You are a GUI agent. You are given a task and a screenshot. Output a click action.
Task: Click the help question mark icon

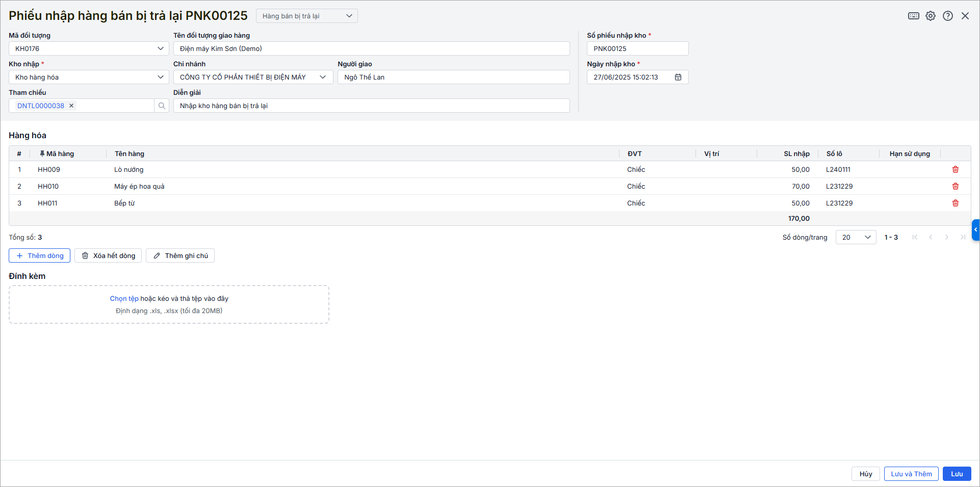(x=948, y=16)
